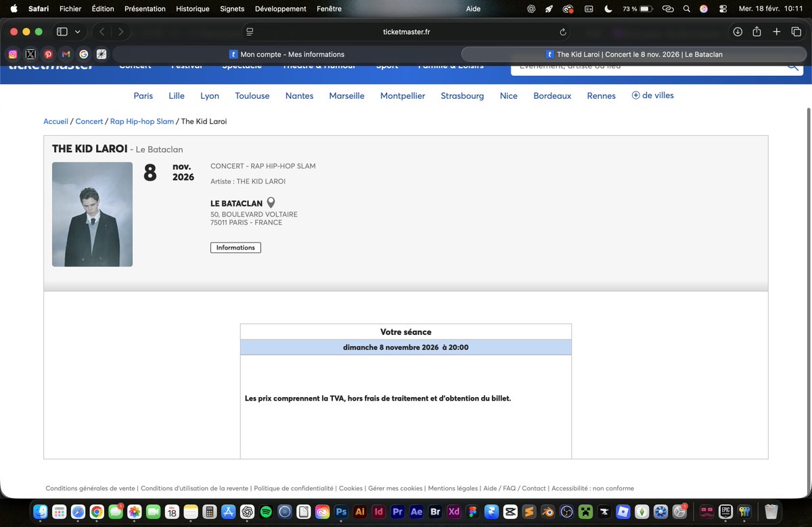Go back with the back arrow
Viewport: 812px width, 527px height.
click(x=102, y=32)
